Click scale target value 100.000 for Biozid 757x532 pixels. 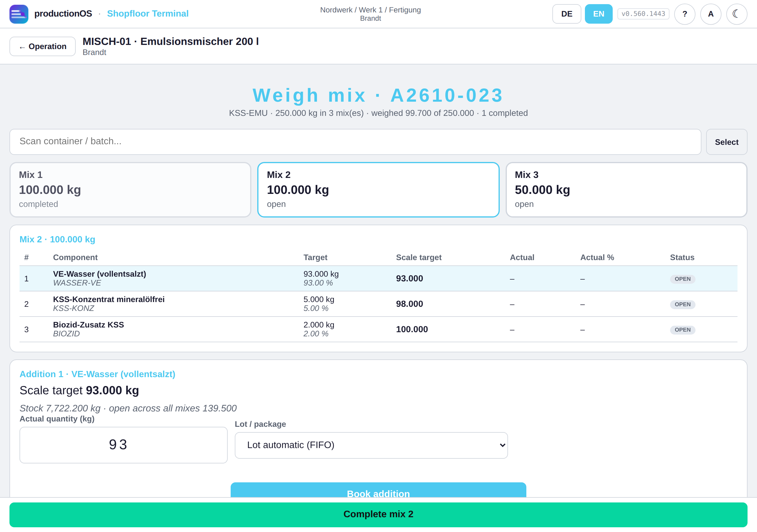tap(412, 329)
